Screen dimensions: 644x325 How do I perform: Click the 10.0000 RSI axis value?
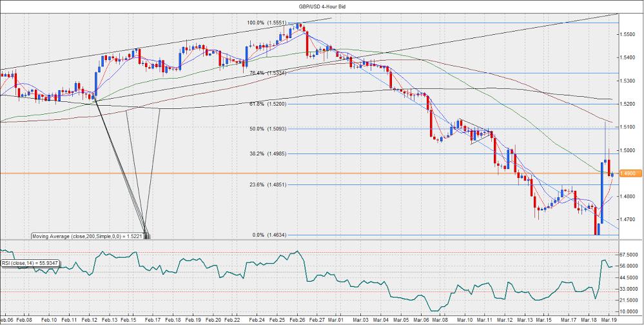[x=630, y=312]
